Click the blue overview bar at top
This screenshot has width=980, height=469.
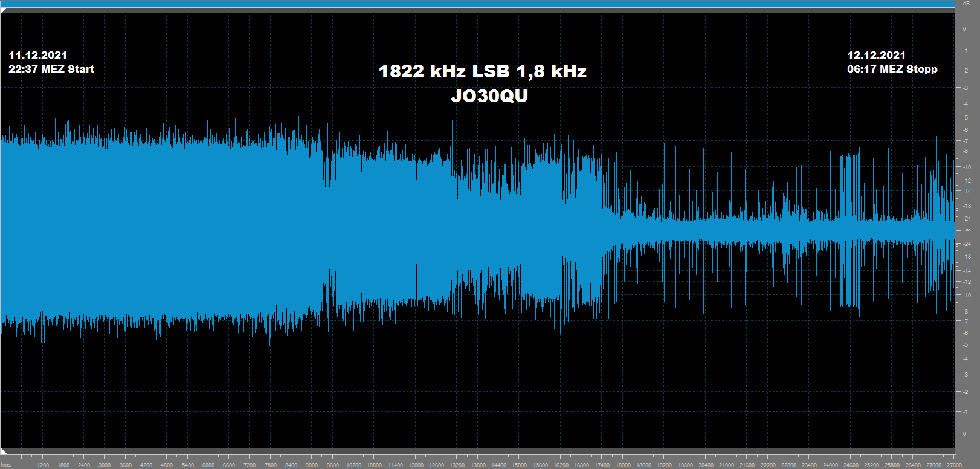(477, 4)
